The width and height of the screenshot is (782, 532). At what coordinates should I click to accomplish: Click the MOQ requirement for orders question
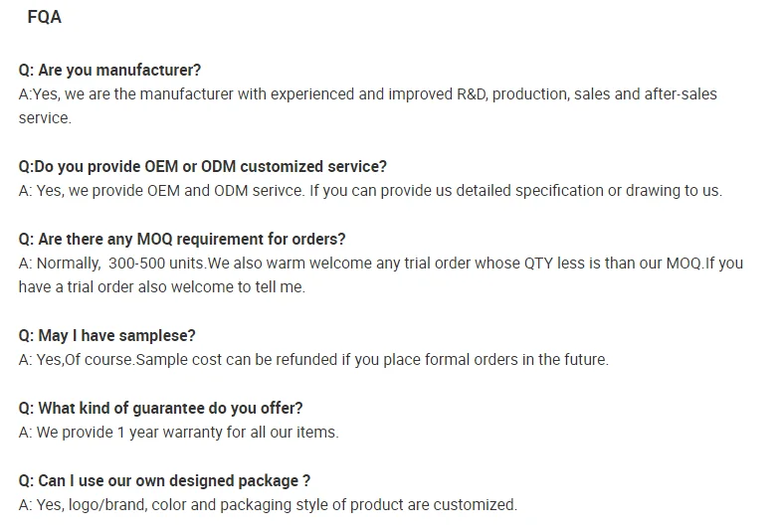point(182,240)
